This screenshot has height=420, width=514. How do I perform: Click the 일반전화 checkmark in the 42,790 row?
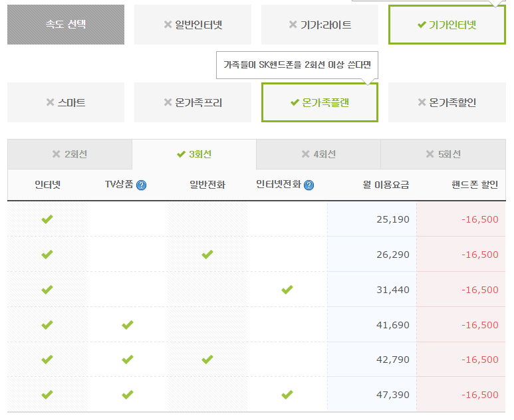tap(207, 360)
